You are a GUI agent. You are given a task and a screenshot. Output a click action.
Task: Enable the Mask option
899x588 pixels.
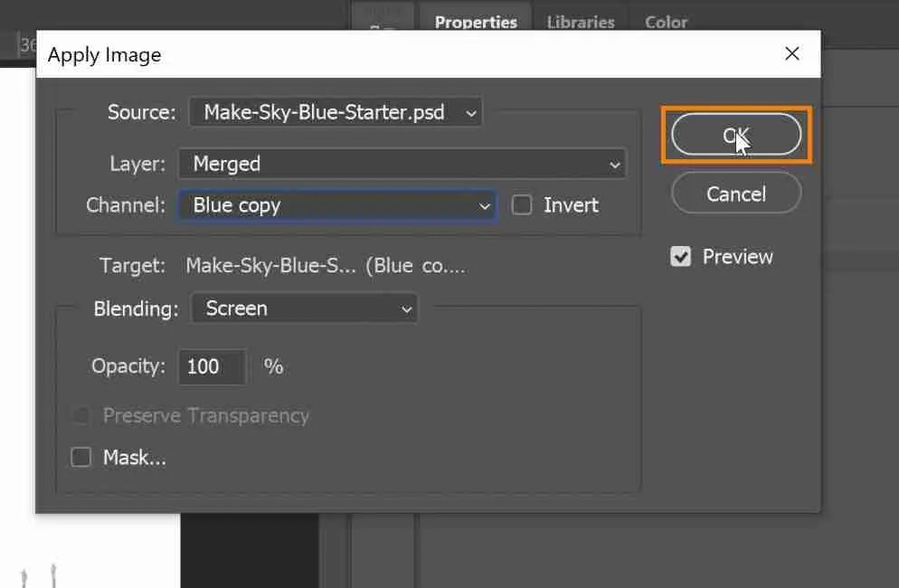(80, 457)
